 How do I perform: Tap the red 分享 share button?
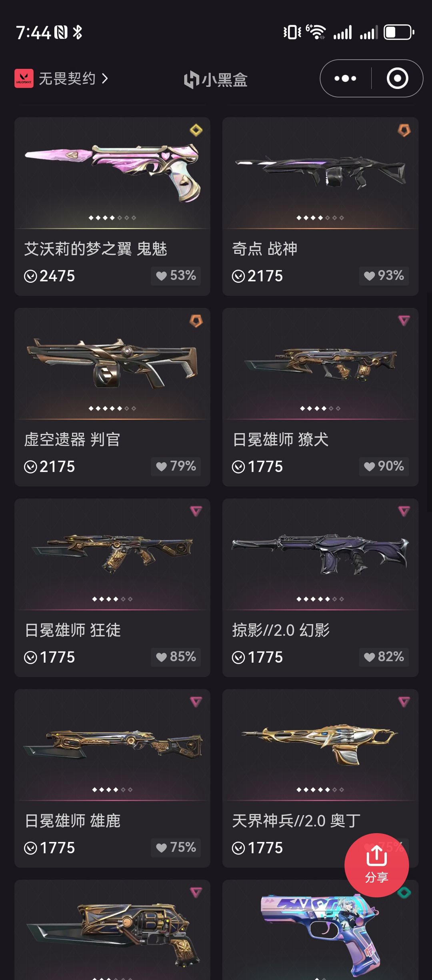[376, 865]
